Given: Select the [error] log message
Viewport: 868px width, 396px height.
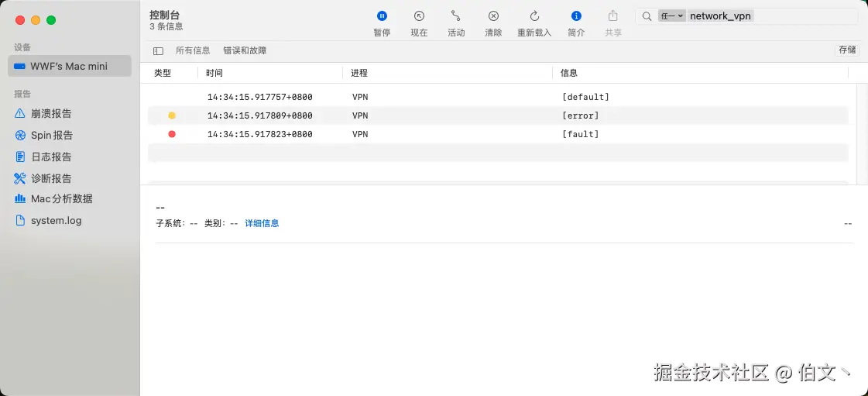Looking at the screenshot, I should coord(580,115).
